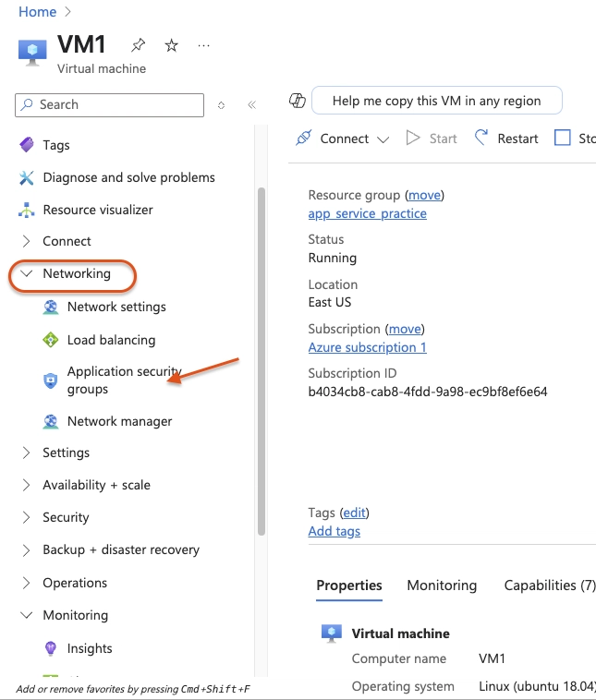Click Help me copy this VM button
This screenshot has width=596, height=700.
coord(436,101)
